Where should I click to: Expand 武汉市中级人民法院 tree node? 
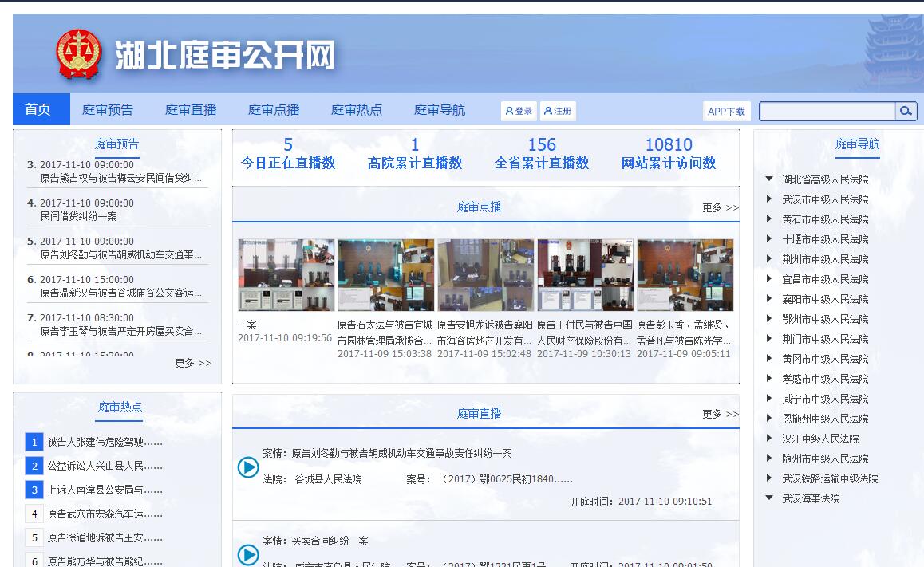[x=769, y=199]
